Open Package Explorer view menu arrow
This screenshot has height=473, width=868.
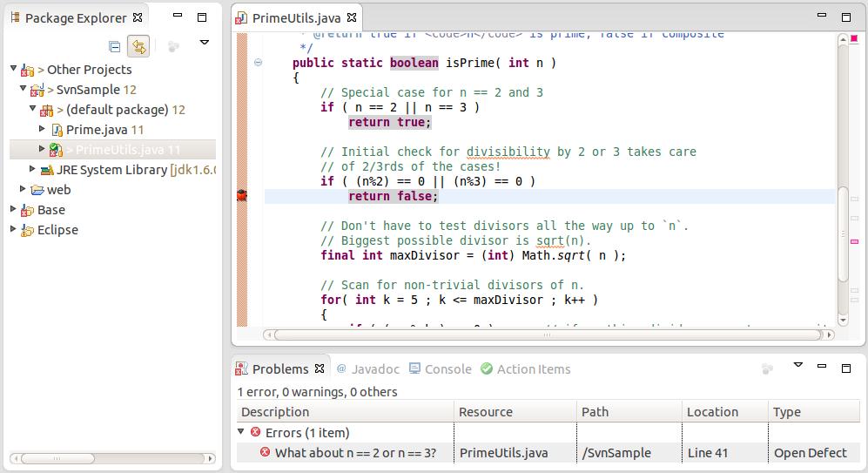pyautogui.click(x=205, y=42)
